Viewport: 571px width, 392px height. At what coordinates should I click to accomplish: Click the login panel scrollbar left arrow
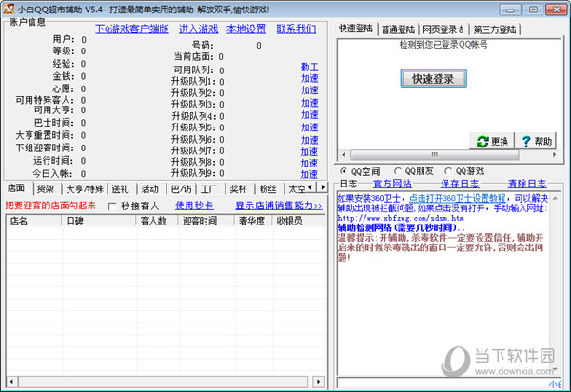click(x=343, y=155)
